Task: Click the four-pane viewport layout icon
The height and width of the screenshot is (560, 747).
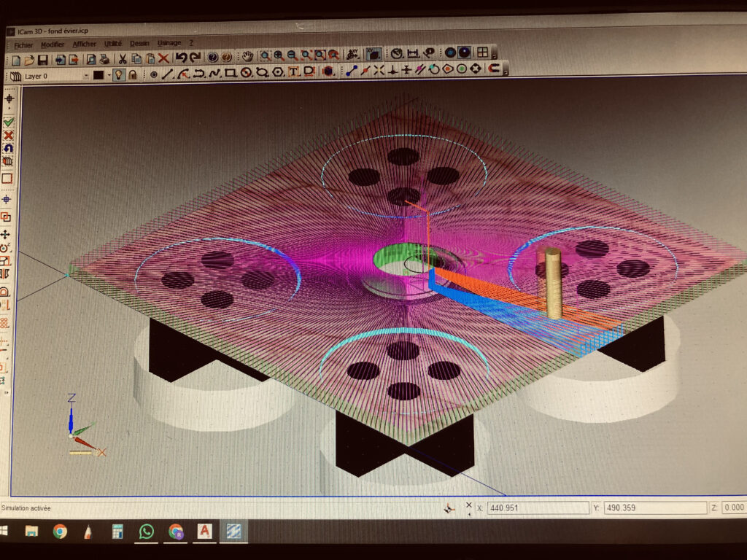Action: pos(483,52)
